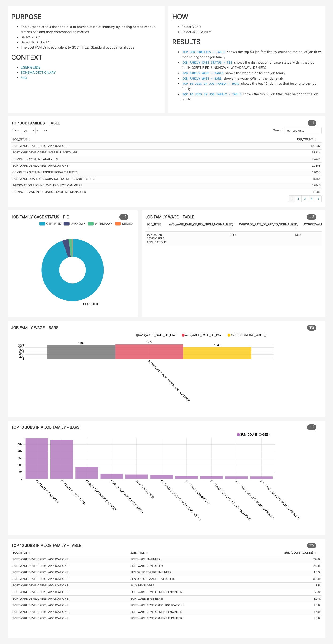Open filter badge on Job Family Wage Bars
333x644 pixels.
point(311,327)
